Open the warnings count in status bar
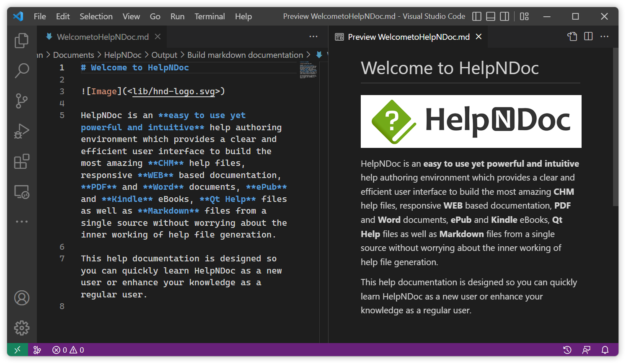The image size is (626, 364). [77, 350]
